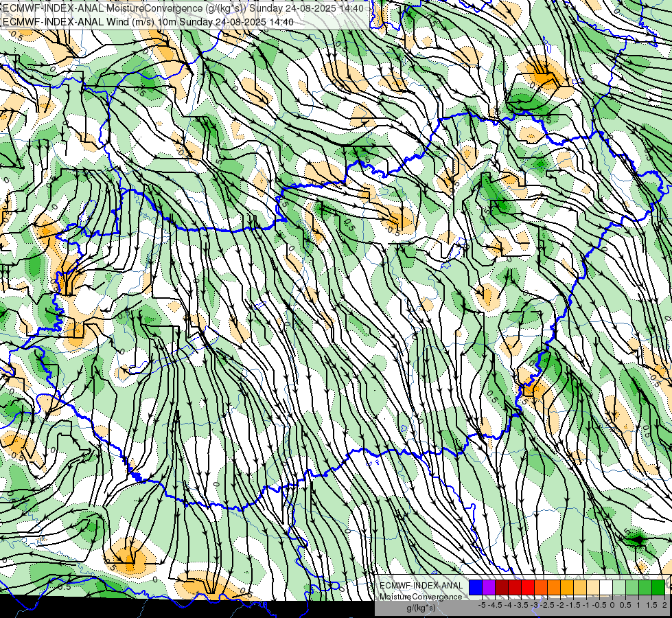
Task: Select bright red swatch between -3.5 and -3
Action: pos(528,588)
